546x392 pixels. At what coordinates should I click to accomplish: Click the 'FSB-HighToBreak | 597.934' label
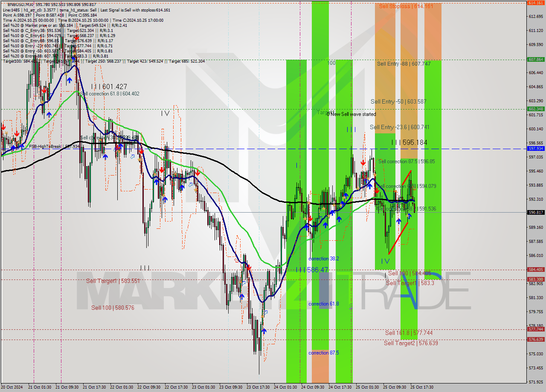click(54, 147)
